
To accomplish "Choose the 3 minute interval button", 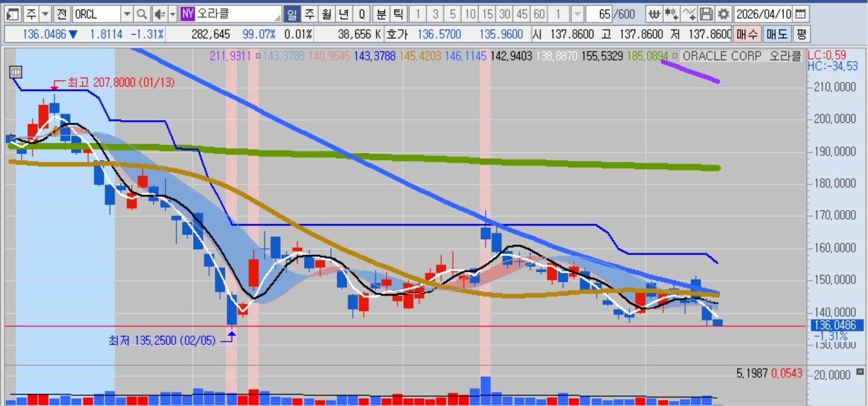I will click(x=436, y=13).
